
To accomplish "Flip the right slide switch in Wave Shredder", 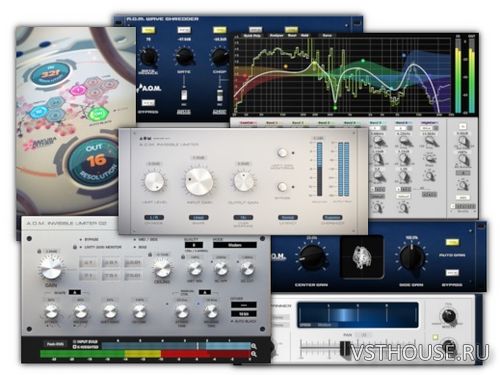I will tap(220, 95).
